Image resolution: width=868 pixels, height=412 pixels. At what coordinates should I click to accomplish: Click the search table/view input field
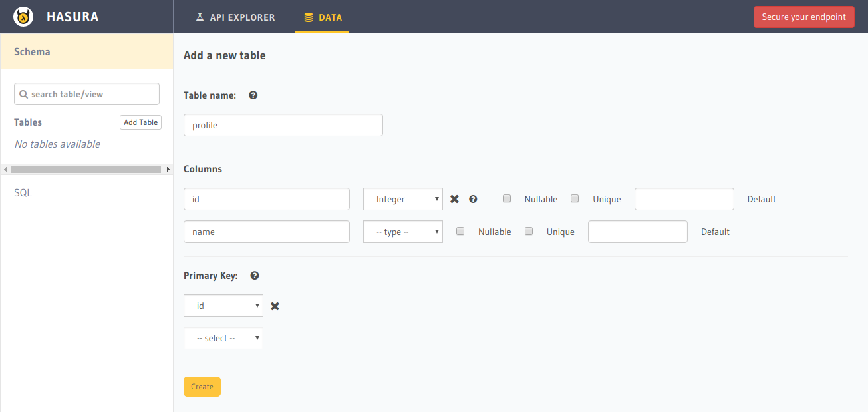tap(87, 94)
